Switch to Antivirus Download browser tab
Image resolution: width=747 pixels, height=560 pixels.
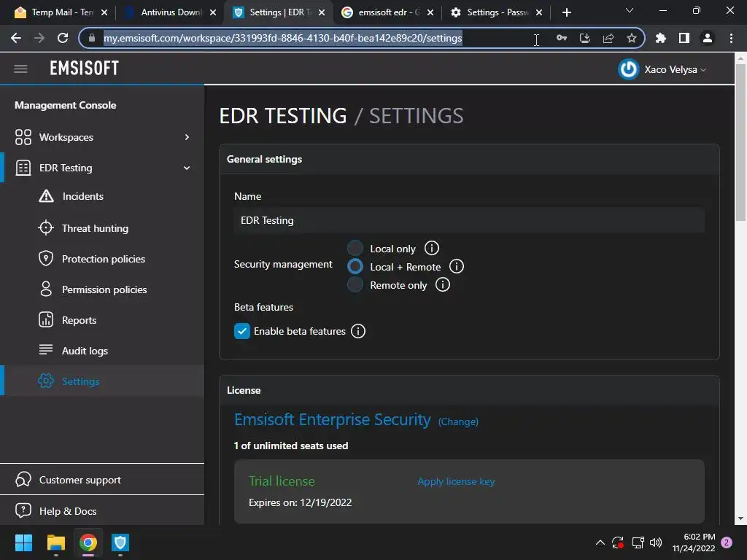[169, 12]
